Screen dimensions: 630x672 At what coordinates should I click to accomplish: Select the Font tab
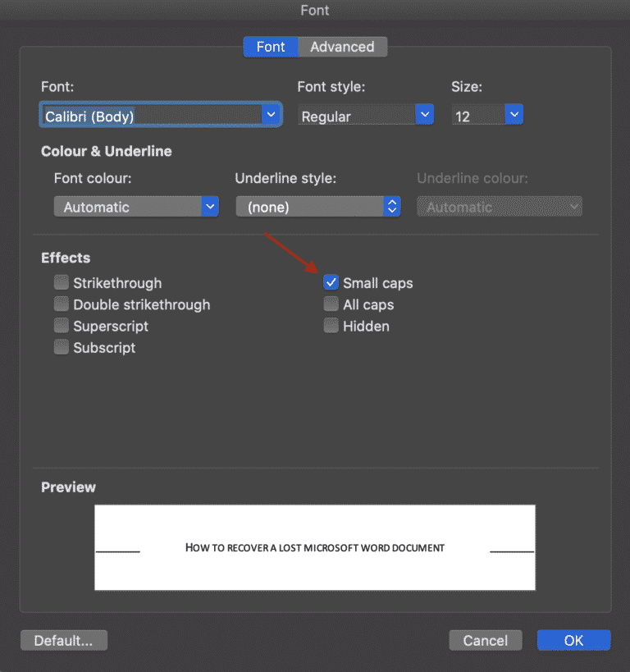click(x=271, y=47)
